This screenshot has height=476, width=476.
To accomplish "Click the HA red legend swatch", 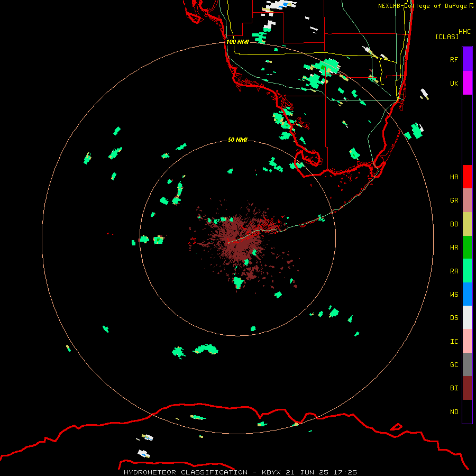I will click(x=467, y=177).
